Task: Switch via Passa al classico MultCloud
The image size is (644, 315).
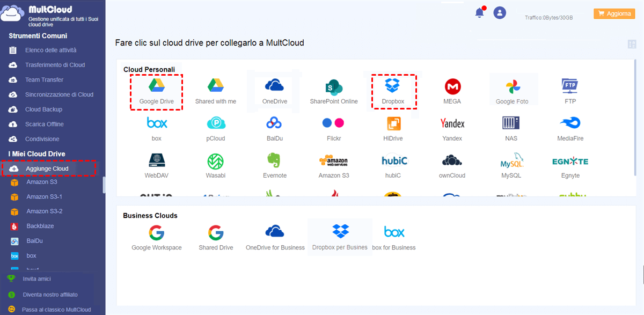Action: click(x=56, y=310)
